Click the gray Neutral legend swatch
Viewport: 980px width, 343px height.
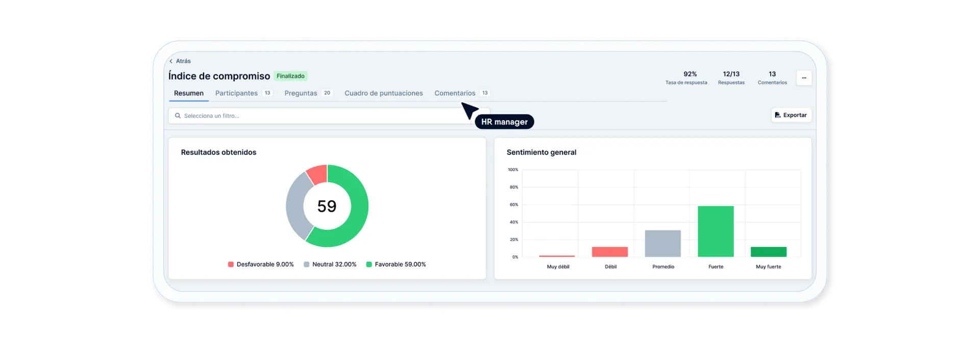pos(306,264)
